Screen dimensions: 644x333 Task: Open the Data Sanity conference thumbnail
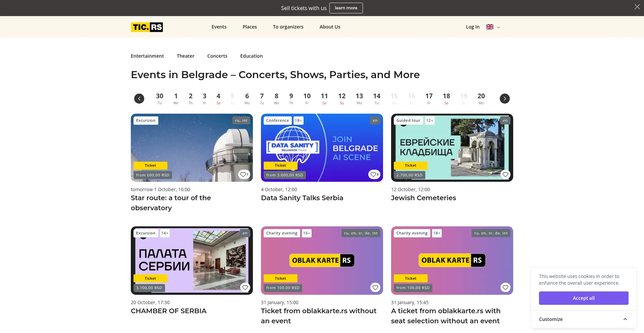322,148
